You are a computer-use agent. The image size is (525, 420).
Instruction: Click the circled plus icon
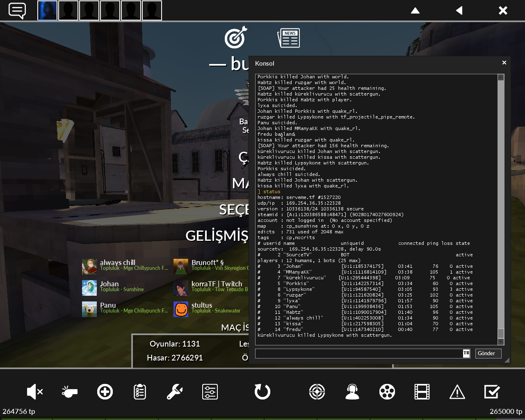pyautogui.click(x=105, y=392)
